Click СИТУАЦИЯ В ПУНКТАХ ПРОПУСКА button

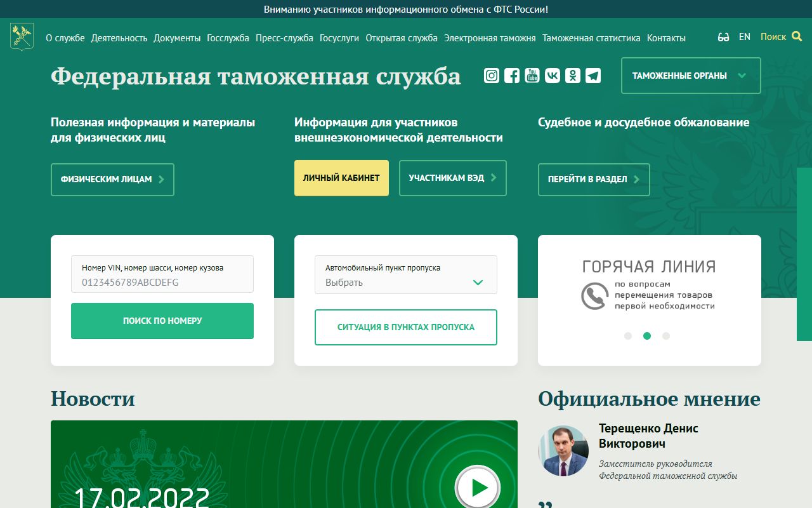[x=406, y=327]
